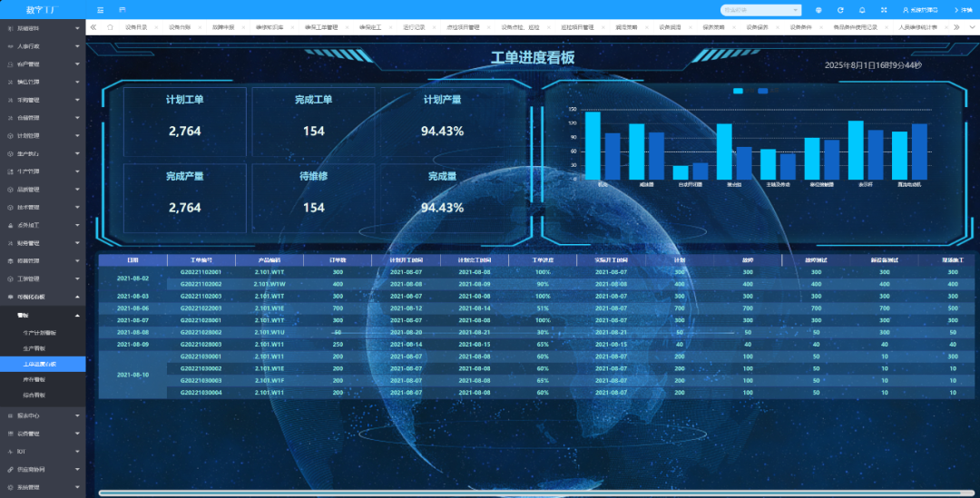Open the notification bell

[x=862, y=10]
